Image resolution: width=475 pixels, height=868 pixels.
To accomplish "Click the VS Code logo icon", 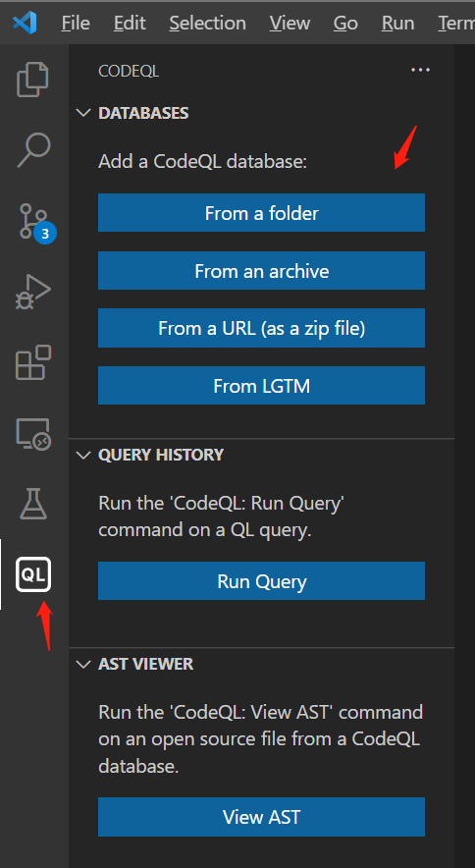I will coord(25,23).
